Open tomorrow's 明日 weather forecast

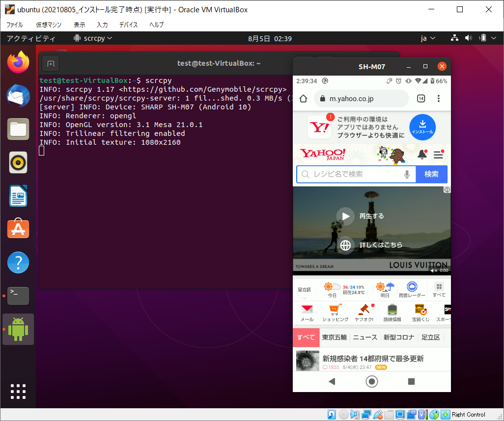(385, 290)
